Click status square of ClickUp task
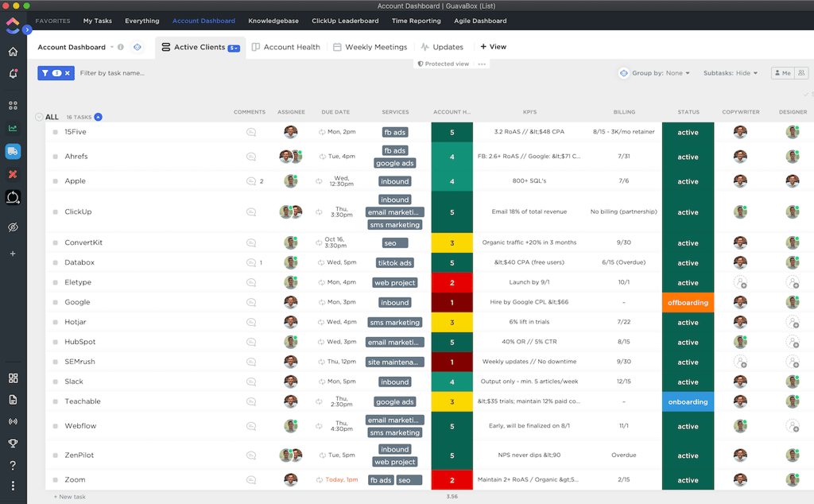The image size is (814, 504). point(55,211)
